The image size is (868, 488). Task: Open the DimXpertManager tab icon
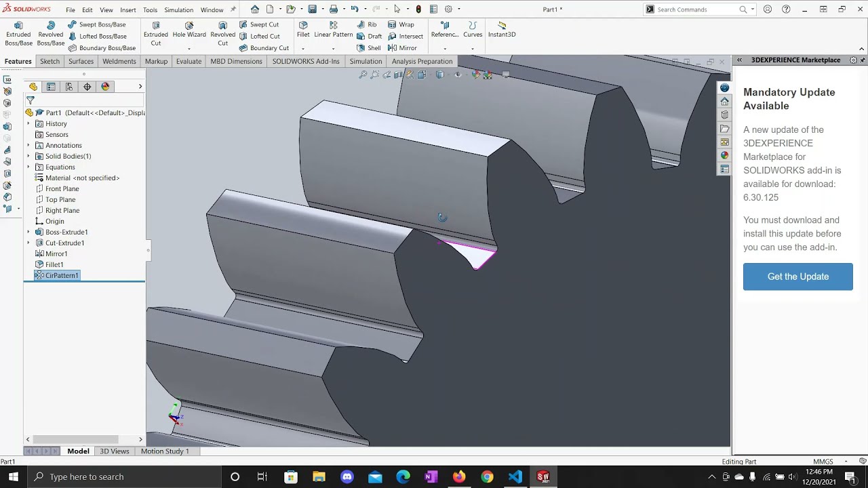tap(87, 87)
